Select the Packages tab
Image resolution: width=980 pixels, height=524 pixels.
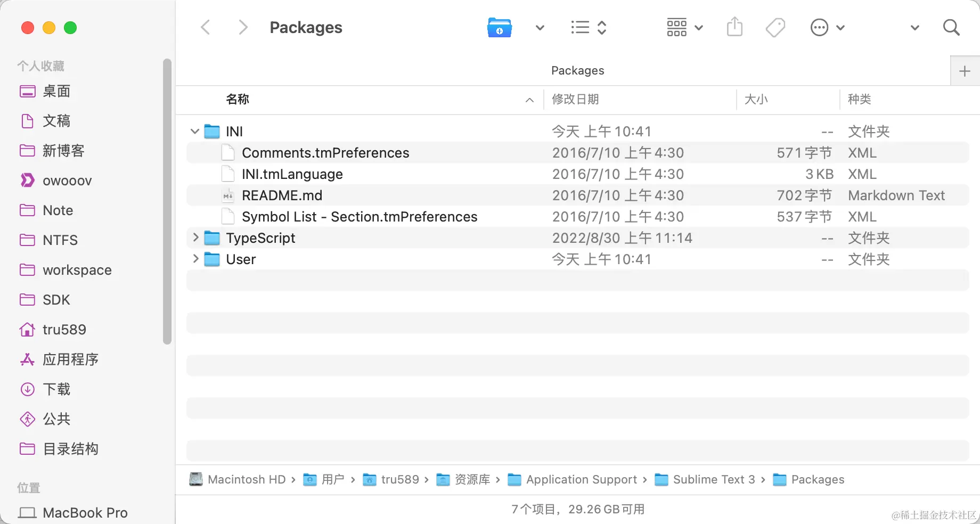pos(578,70)
